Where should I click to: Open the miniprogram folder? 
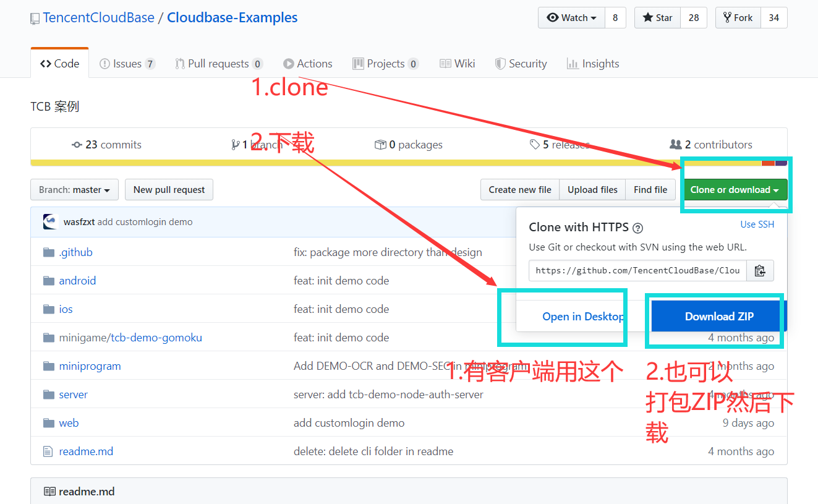click(90, 365)
